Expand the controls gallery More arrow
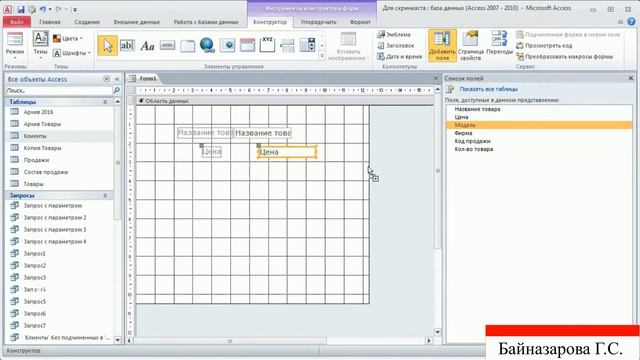 coord(322,56)
